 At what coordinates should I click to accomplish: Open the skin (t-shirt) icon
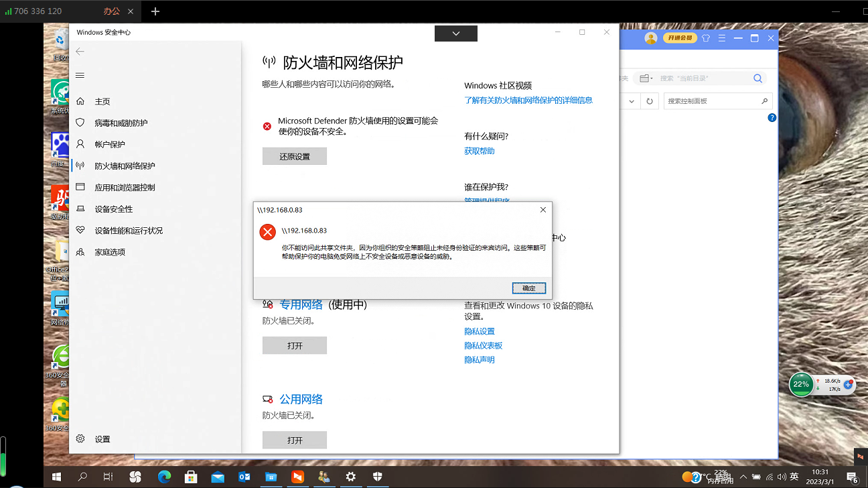pyautogui.click(x=706, y=38)
